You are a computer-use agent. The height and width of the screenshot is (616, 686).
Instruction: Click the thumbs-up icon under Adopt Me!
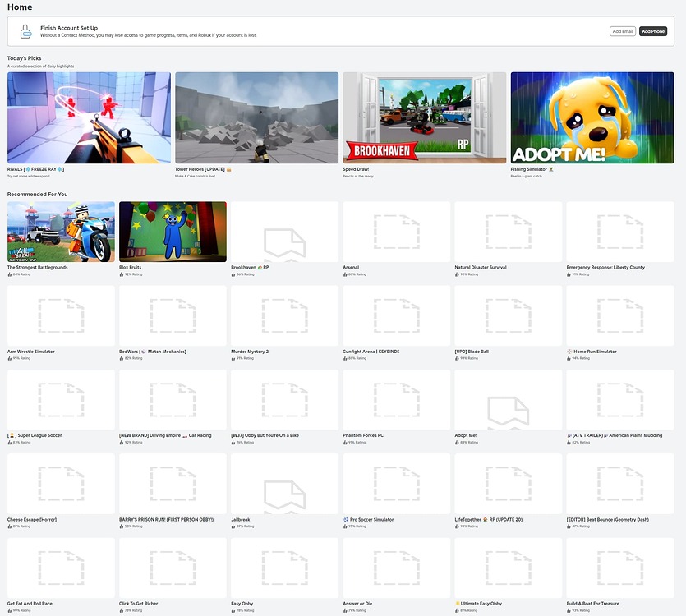pyautogui.click(x=457, y=441)
